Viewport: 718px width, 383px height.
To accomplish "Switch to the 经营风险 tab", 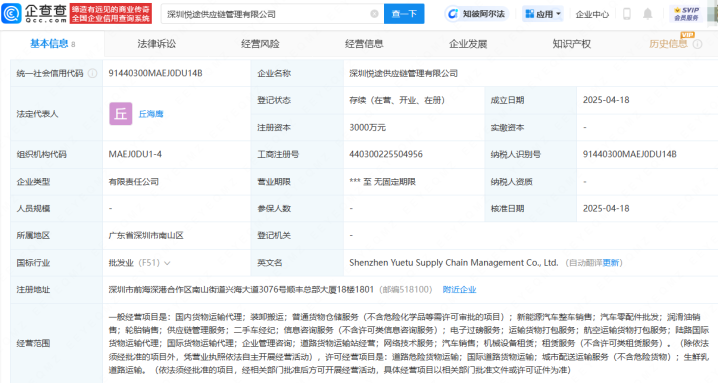I will 260,44.
